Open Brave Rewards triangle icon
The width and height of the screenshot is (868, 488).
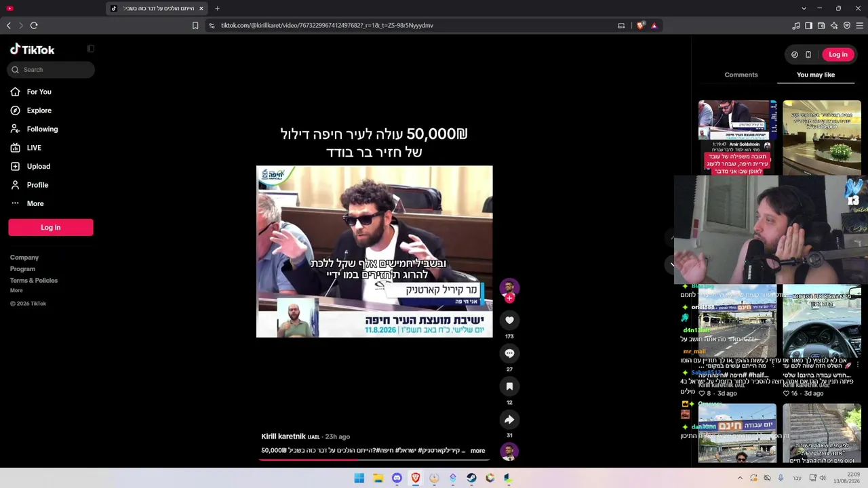(654, 26)
